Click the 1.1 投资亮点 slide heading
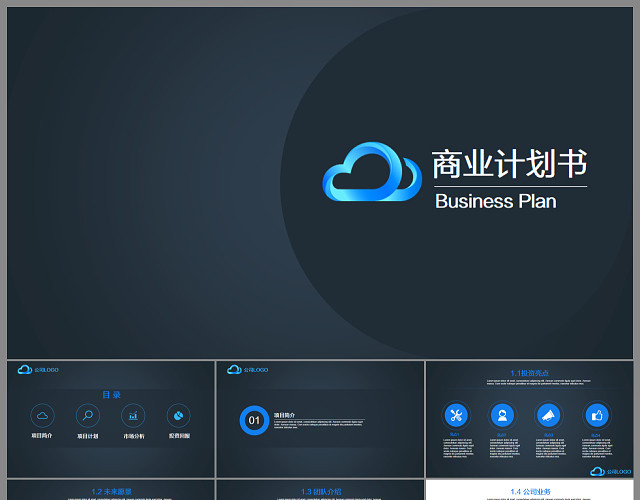Image resolution: width=640 pixels, height=500 pixels. click(529, 373)
